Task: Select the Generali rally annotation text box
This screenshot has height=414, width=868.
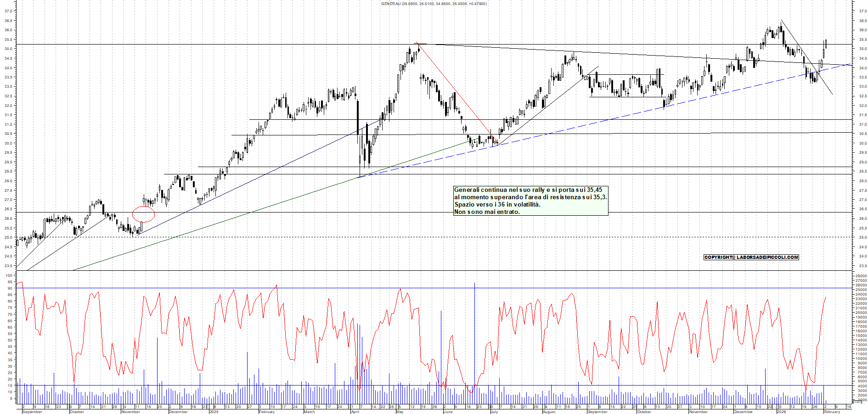Action: 530,201
